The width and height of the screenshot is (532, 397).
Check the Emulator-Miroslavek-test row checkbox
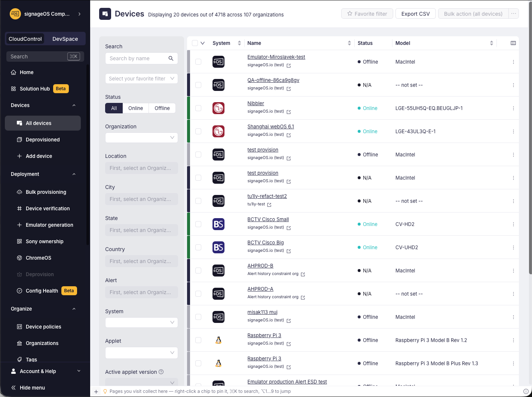(x=198, y=62)
